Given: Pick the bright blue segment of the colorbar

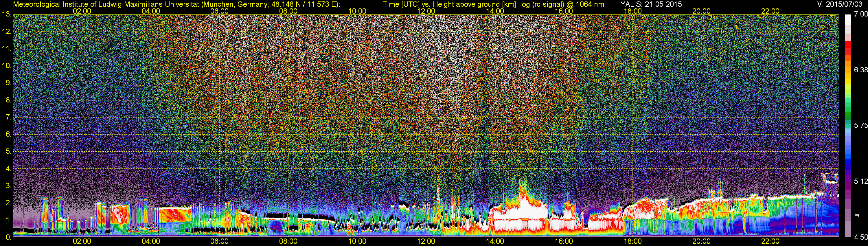Looking at the screenshot, I should (x=848, y=156).
